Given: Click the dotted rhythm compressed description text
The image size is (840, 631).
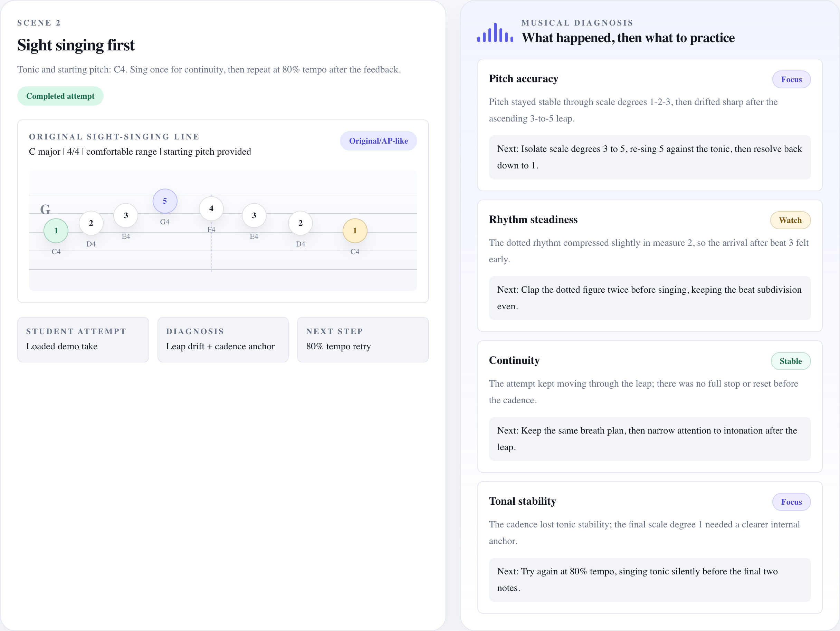Looking at the screenshot, I should 649,251.
